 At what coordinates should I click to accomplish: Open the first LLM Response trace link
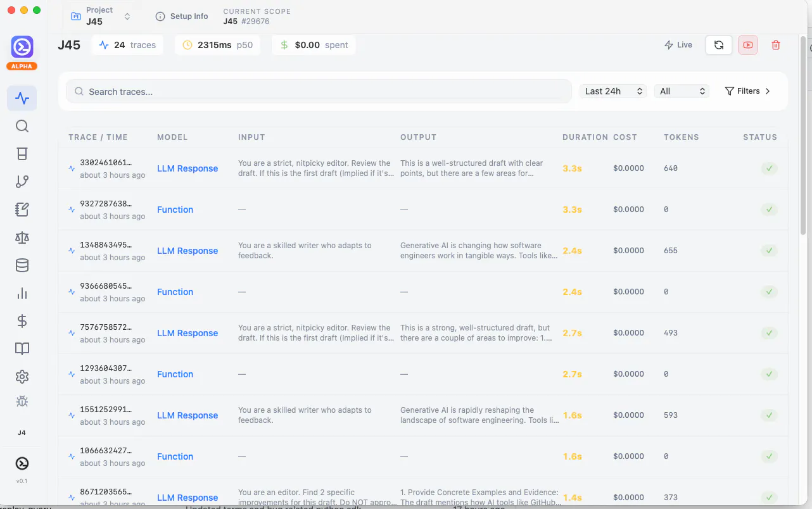(x=187, y=168)
